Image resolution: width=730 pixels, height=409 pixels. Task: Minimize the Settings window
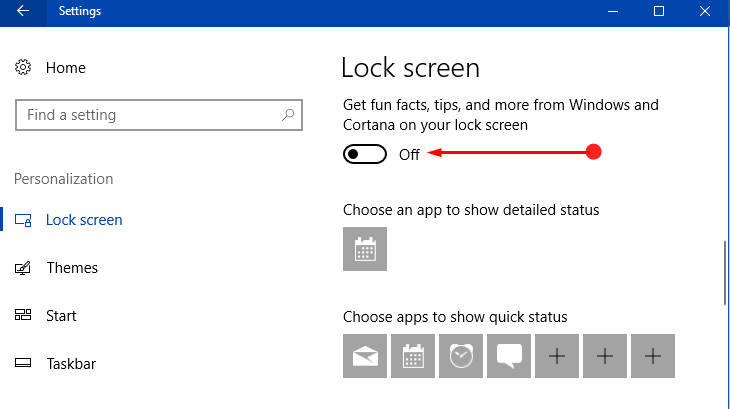[611, 12]
